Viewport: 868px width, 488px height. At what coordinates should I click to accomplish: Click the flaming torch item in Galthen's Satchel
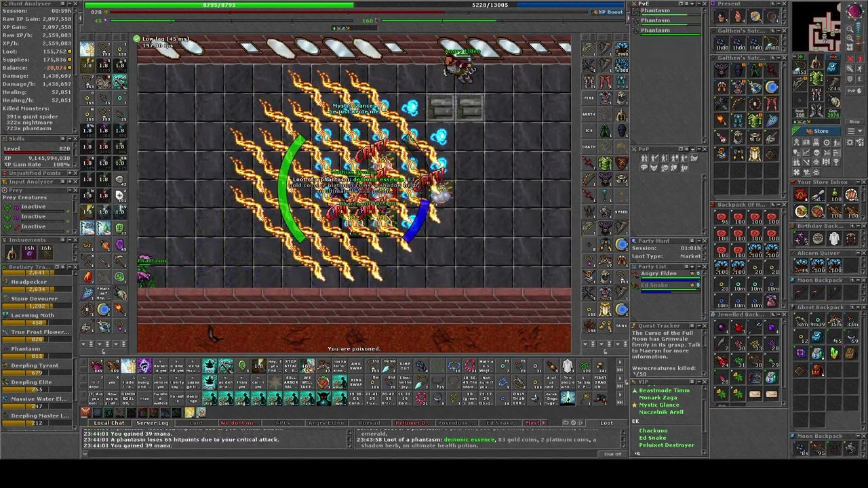721,120
